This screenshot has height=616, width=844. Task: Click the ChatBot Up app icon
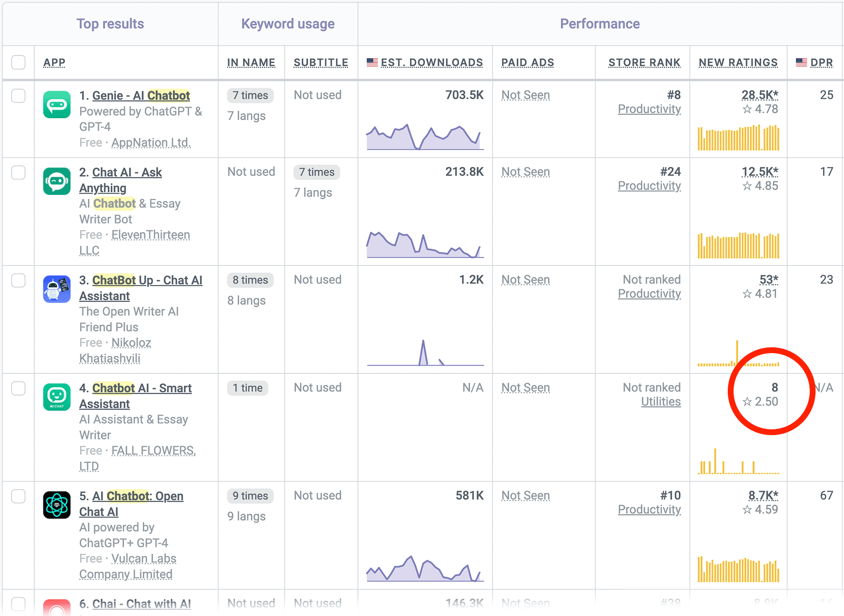point(57,289)
